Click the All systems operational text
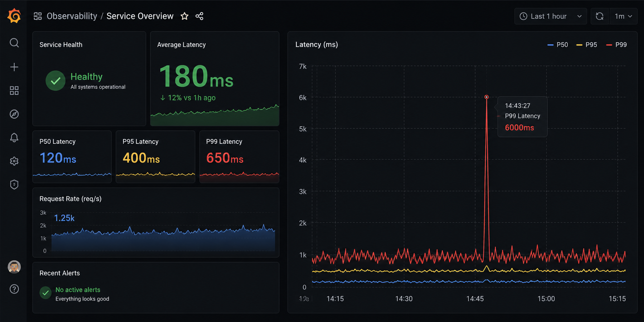Viewport: 644px width, 322px height. [98, 87]
